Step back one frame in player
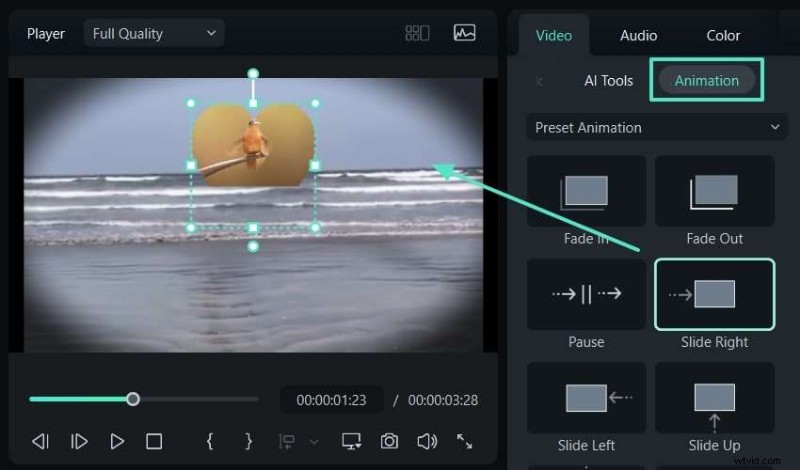Screen dimensions: 800x470 click(x=40, y=441)
